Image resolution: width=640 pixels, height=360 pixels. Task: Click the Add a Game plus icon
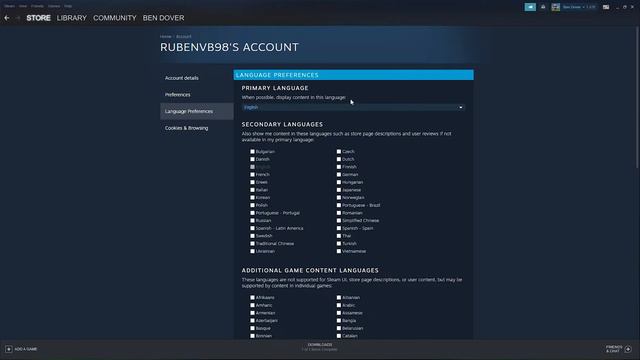[x=9, y=349]
